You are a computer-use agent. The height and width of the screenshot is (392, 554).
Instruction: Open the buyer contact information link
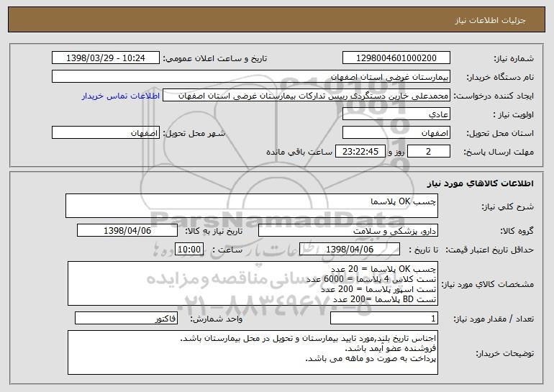tap(120, 96)
